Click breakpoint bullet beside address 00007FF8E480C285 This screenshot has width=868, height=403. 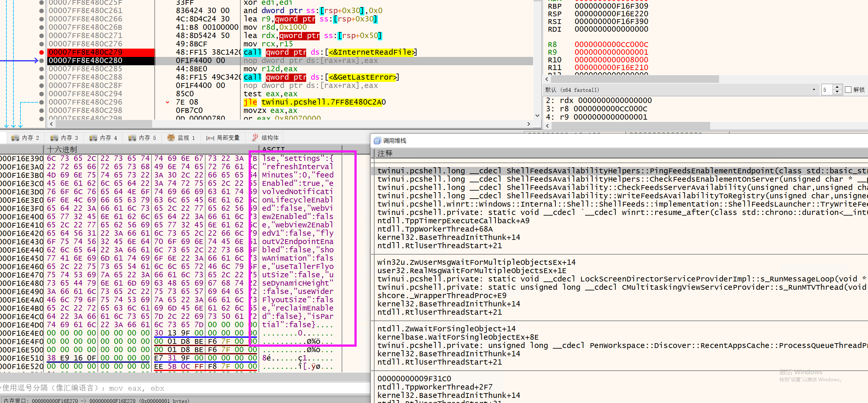pos(42,69)
